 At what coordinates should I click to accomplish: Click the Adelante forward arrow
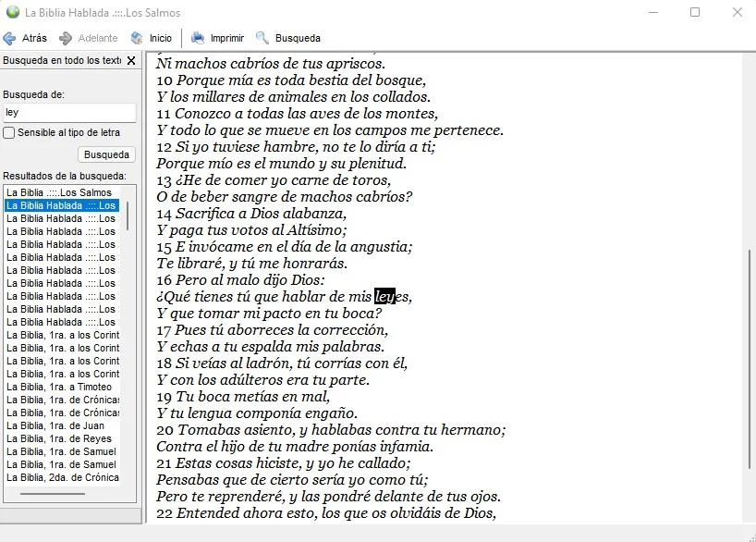[x=88, y=38]
